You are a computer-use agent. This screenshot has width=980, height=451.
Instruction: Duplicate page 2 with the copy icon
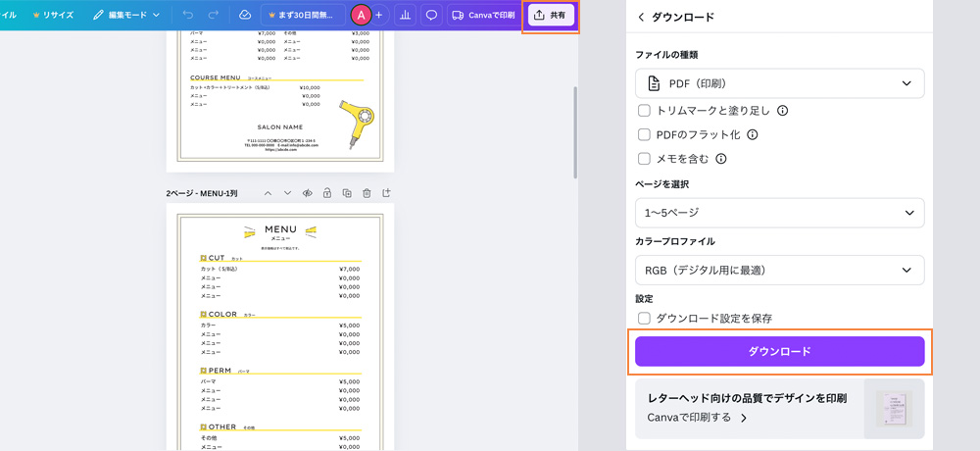347,194
